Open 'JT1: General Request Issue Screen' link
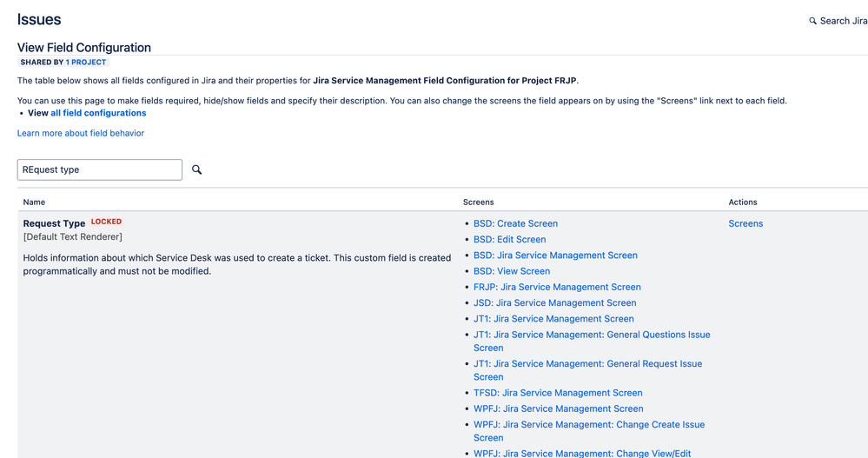Image resolution: width=868 pixels, height=458 pixels. [x=587, y=370]
